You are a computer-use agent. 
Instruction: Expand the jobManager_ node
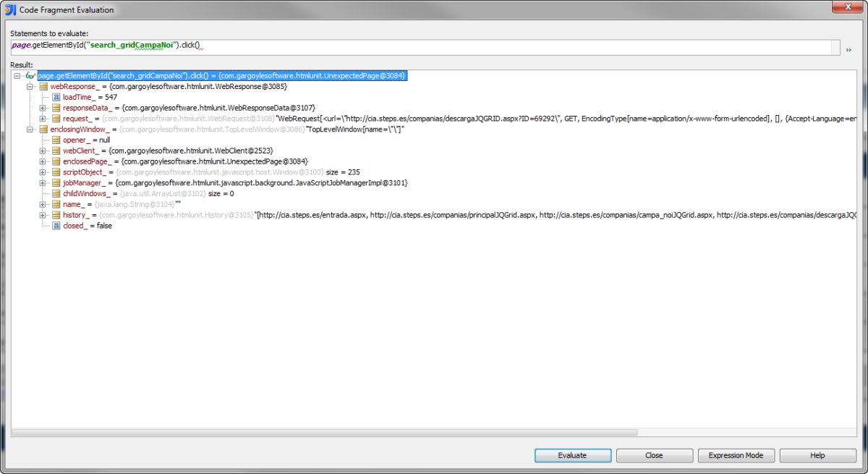pyautogui.click(x=43, y=183)
